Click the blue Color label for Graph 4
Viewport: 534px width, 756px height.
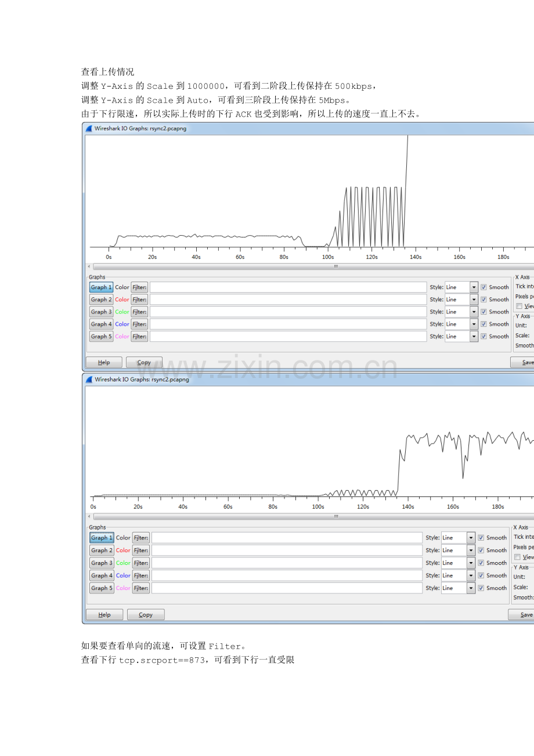pyautogui.click(x=122, y=324)
